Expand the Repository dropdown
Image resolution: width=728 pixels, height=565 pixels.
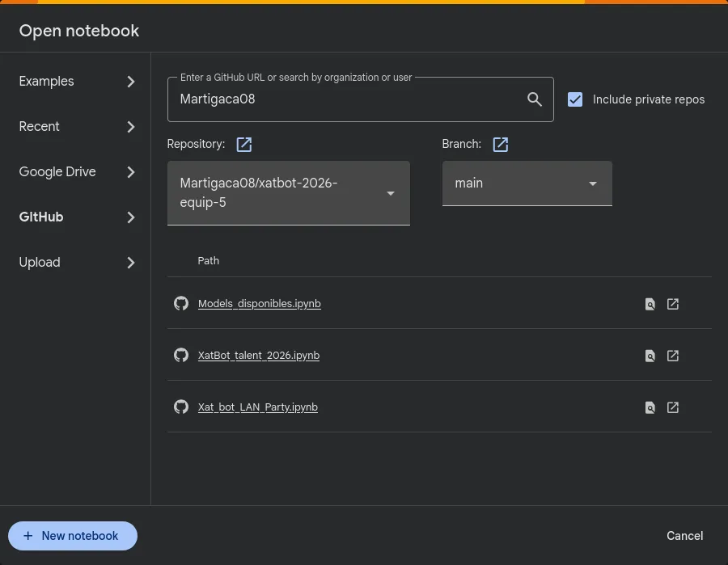tap(288, 193)
